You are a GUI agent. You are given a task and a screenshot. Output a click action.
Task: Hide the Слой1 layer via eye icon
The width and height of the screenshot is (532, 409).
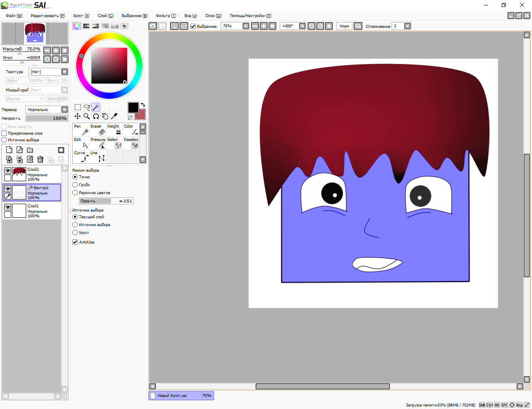7,207
